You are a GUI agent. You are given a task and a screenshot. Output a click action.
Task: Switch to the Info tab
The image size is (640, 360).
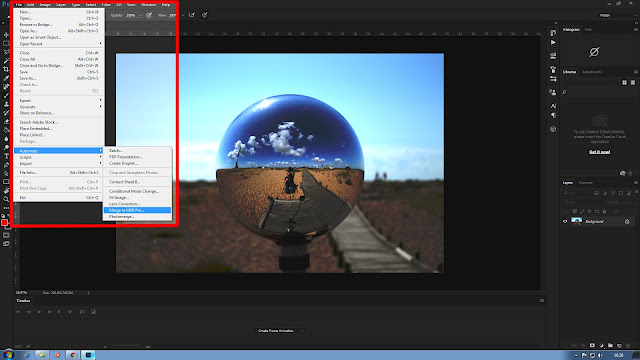point(588,29)
